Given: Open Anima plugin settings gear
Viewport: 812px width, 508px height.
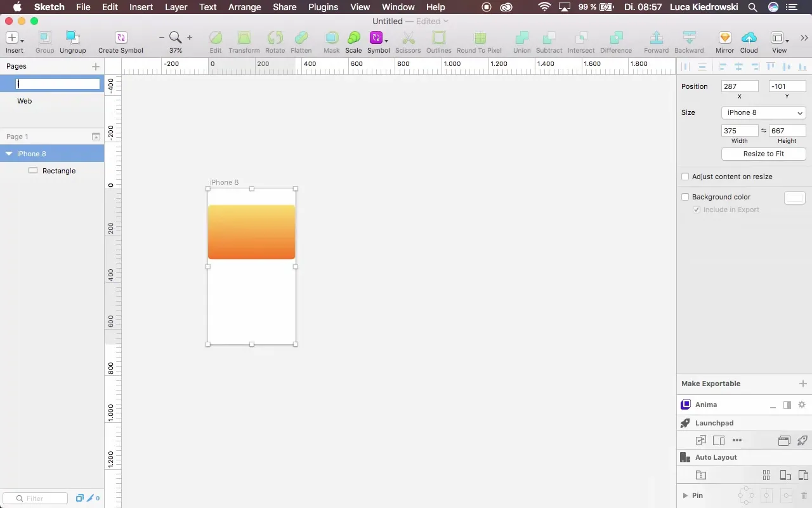Looking at the screenshot, I should [x=802, y=404].
